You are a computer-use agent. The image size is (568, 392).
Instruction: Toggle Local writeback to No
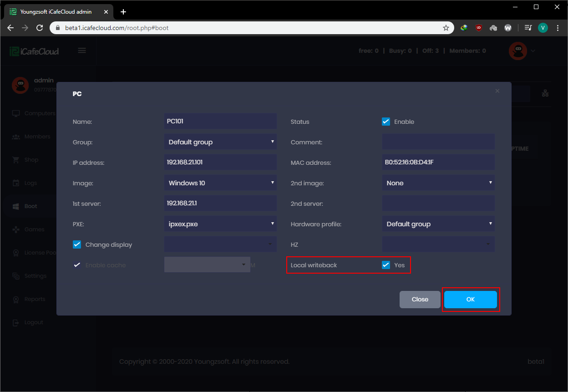[x=386, y=265]
